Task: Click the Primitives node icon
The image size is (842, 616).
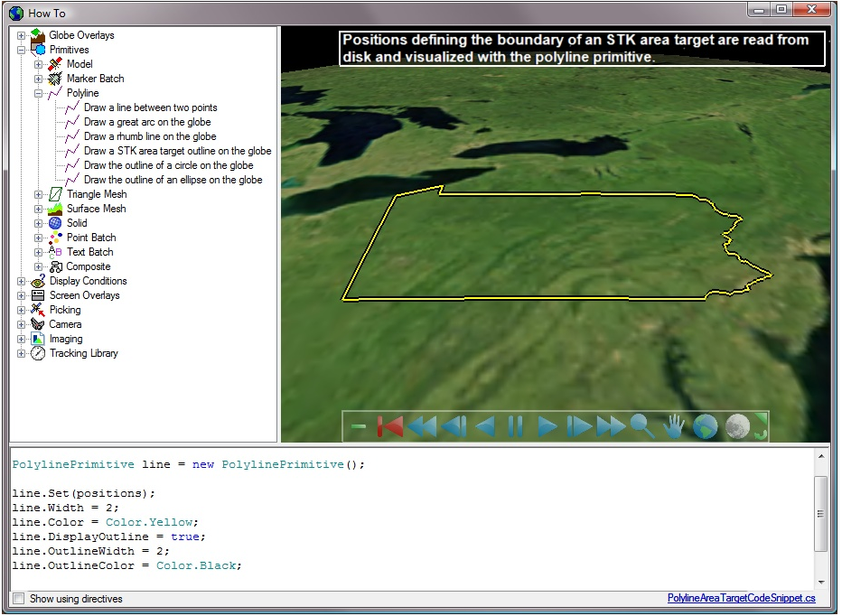Action: [38, 50]
